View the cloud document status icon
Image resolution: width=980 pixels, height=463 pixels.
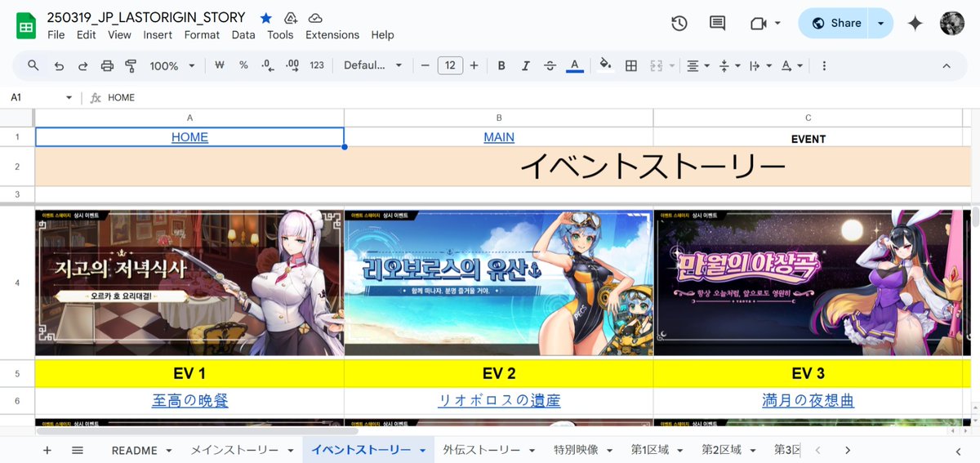315,18
